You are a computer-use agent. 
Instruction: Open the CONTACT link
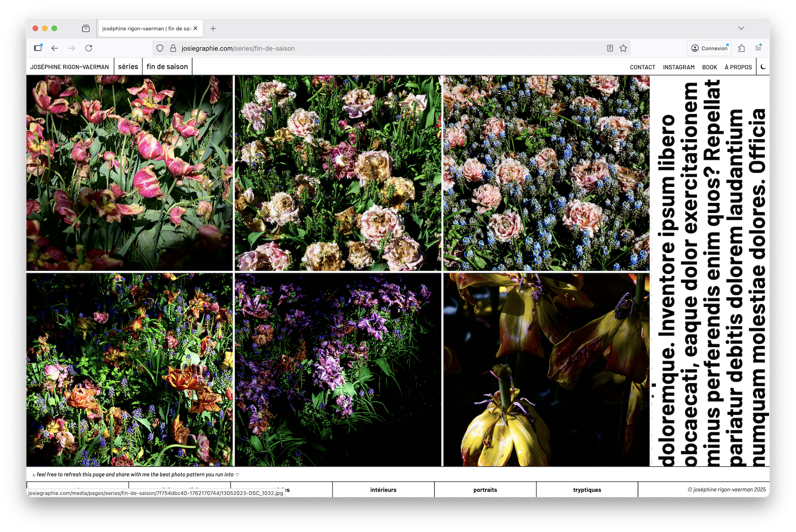642,67
